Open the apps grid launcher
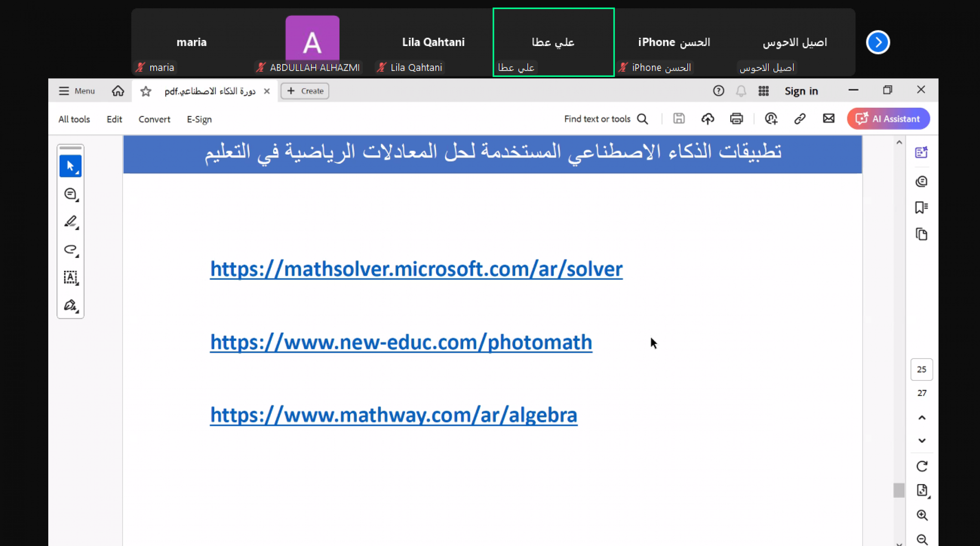980x546 pixels. 764,91
